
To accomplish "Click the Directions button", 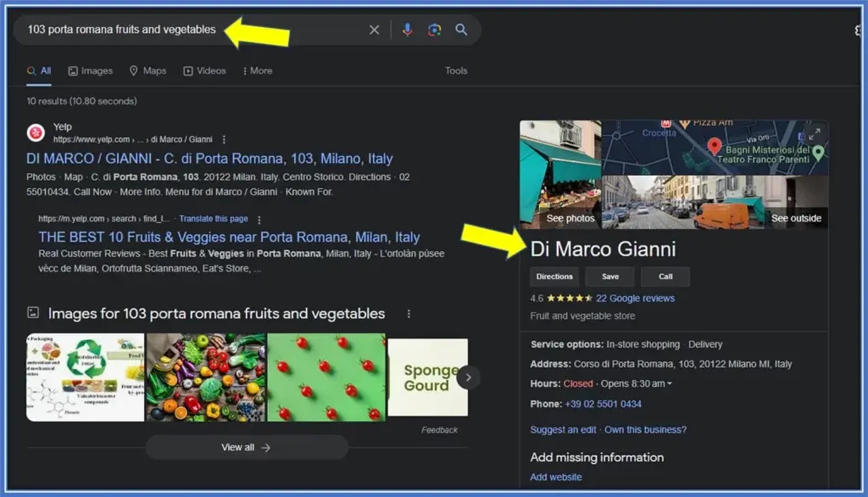I will tap(554, 276).
